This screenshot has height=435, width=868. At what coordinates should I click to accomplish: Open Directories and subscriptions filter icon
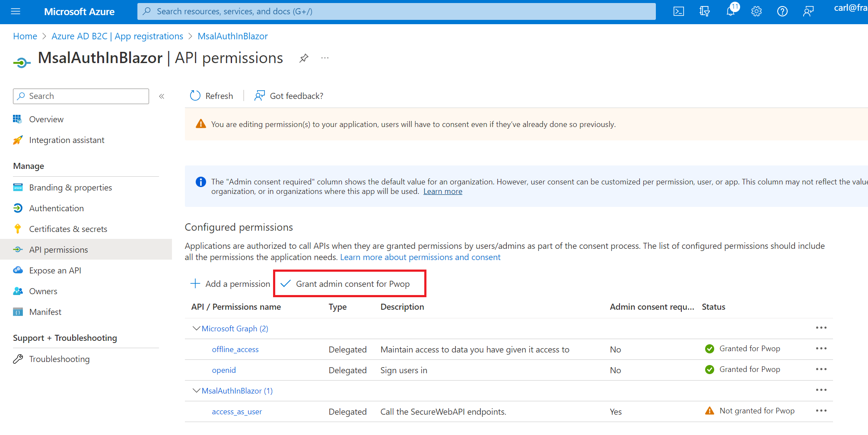tap(705, 12)
